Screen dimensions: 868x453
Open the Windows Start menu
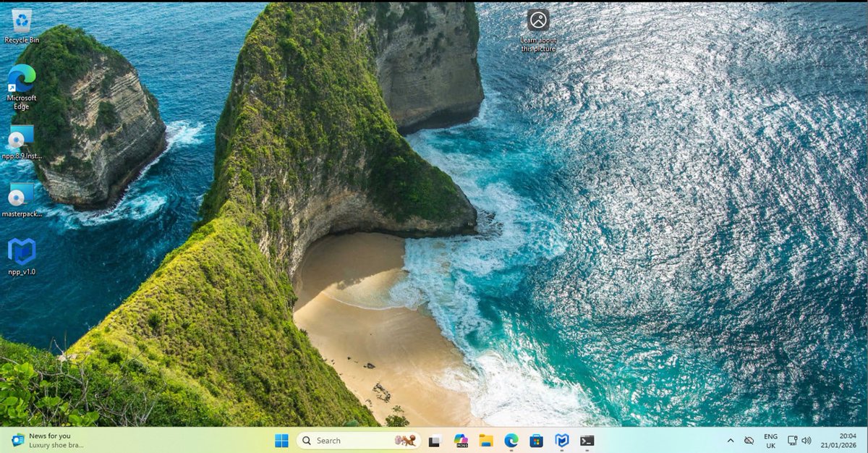pyautogui.click(x=281, y=441)
